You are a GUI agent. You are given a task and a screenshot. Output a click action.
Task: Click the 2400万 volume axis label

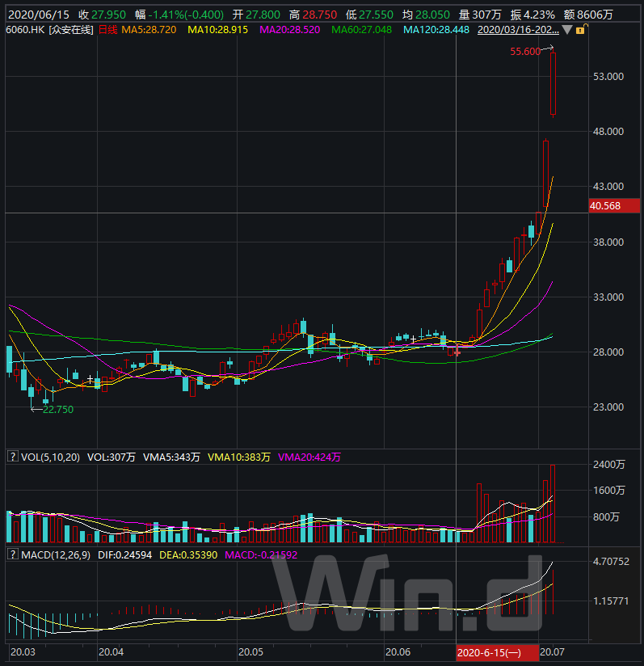(x=608, y=464)
